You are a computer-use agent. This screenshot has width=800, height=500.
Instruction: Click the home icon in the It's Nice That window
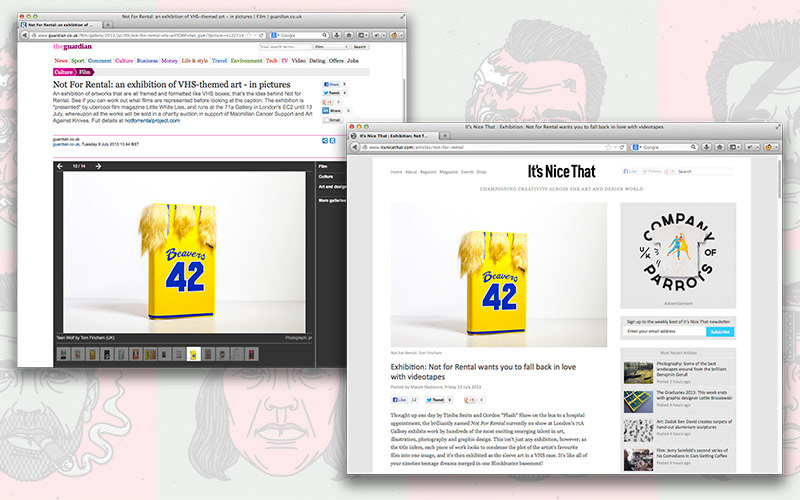coord(719,147)
